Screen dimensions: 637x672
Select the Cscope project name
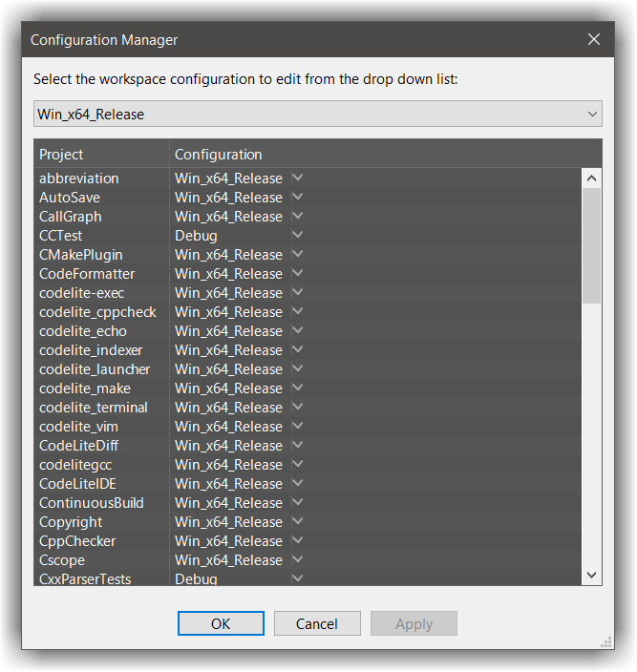(62, 560)
